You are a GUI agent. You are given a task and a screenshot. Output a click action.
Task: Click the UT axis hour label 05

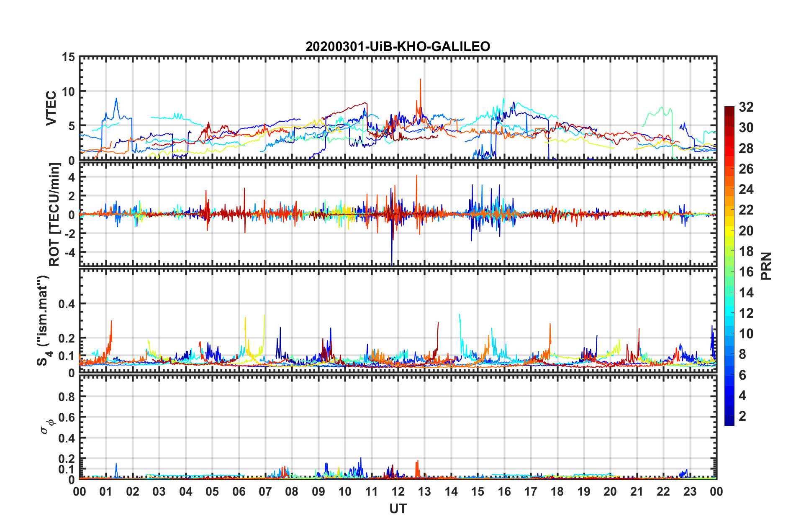click(x=212, y=491)
